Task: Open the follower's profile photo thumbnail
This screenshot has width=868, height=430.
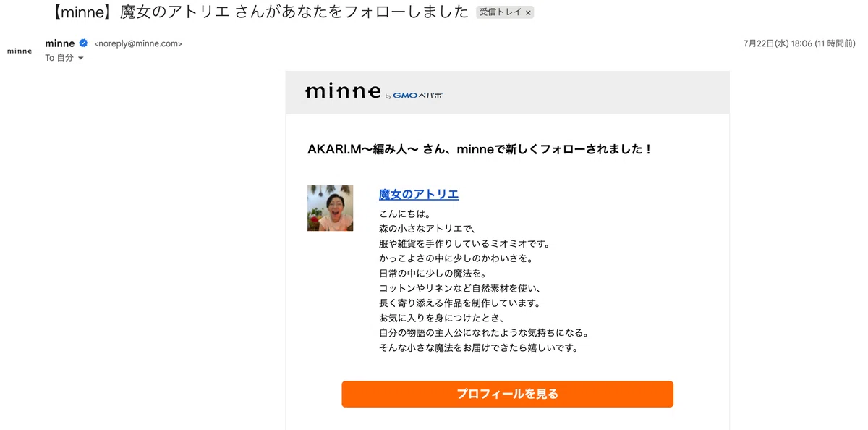Action: click(331, 208)
